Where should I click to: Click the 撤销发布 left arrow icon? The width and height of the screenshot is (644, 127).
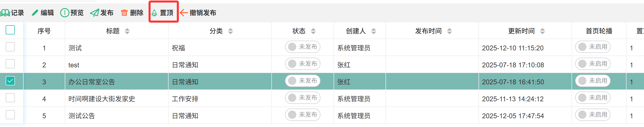point(183,13)
